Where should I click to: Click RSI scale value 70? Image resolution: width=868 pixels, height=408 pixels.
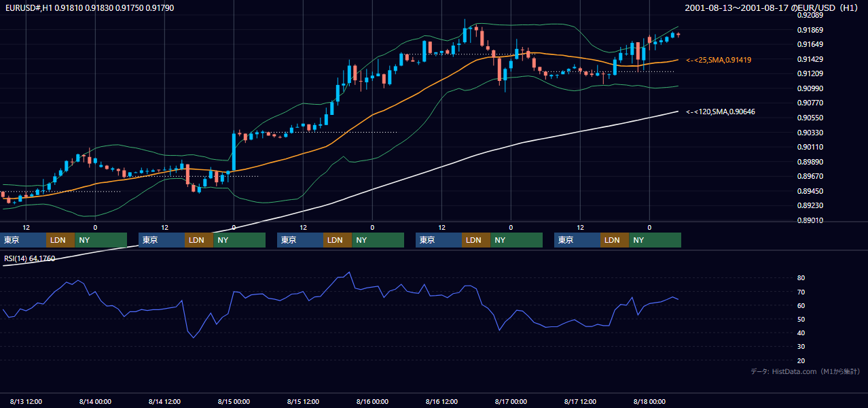(801, 292)
